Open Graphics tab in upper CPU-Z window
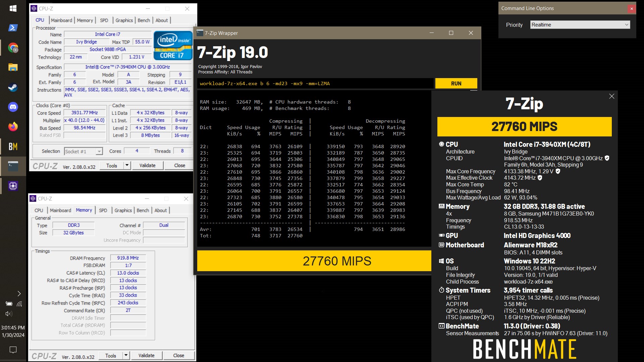This screenshot has width=644, height=362. [124, 20]
